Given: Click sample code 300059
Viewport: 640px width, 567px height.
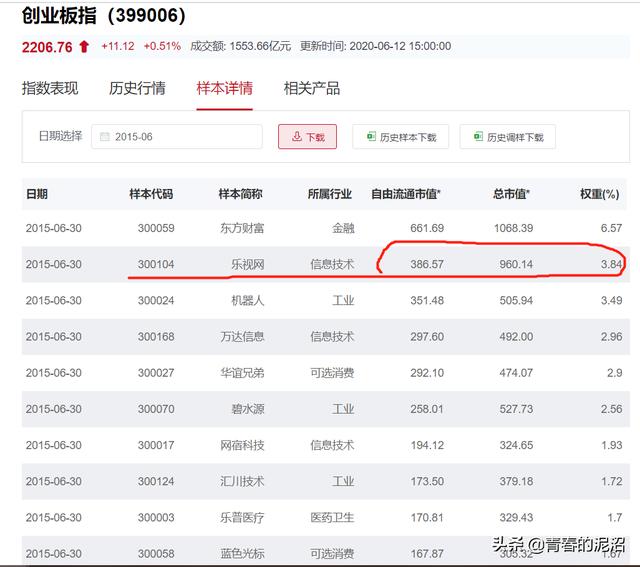Looking at the screenshot, I should click(156, 228).
